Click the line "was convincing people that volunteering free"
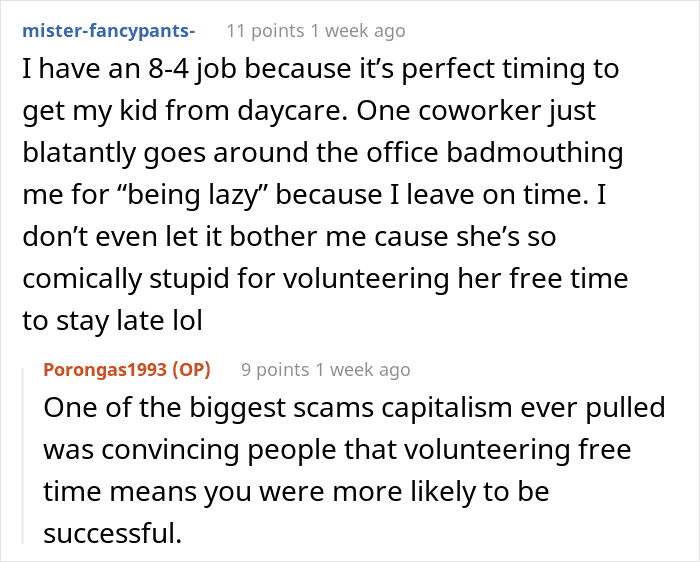Screen dimensions: 700x562 (x=336, y=451)
